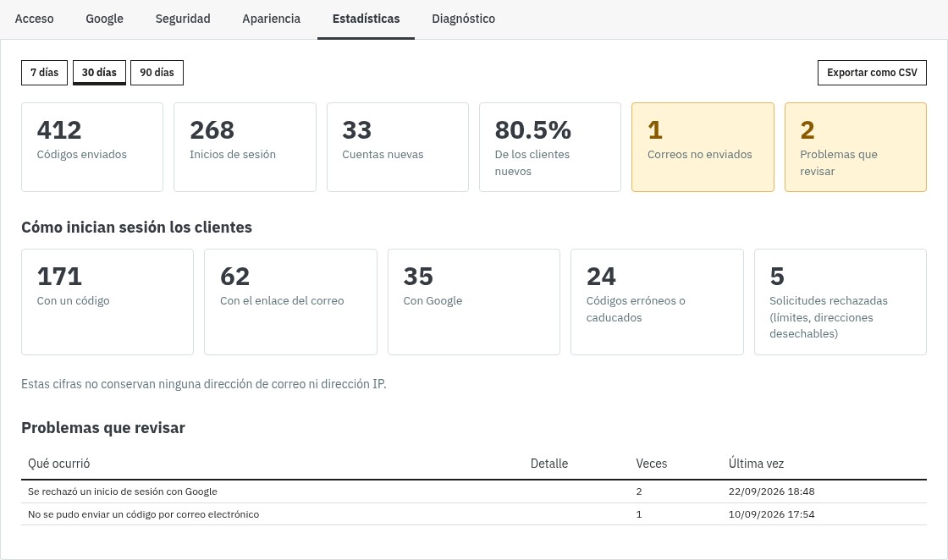
Task: Show statistics for 7 días
Action: tap(44, 73)
